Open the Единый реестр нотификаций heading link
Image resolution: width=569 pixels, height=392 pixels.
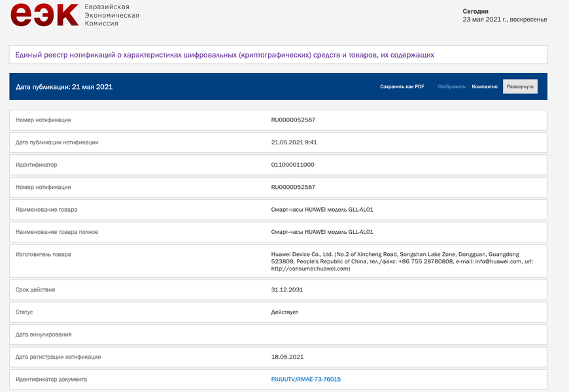[224, 55]
